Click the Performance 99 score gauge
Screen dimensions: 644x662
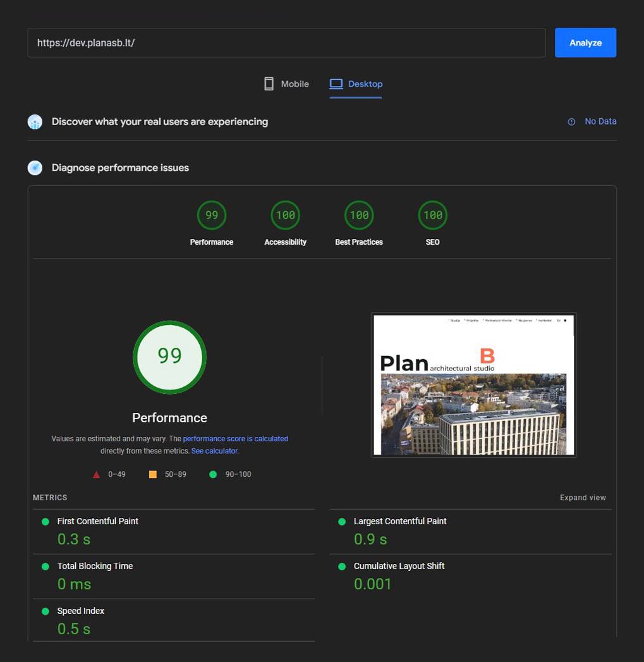[x=211, y=214]
